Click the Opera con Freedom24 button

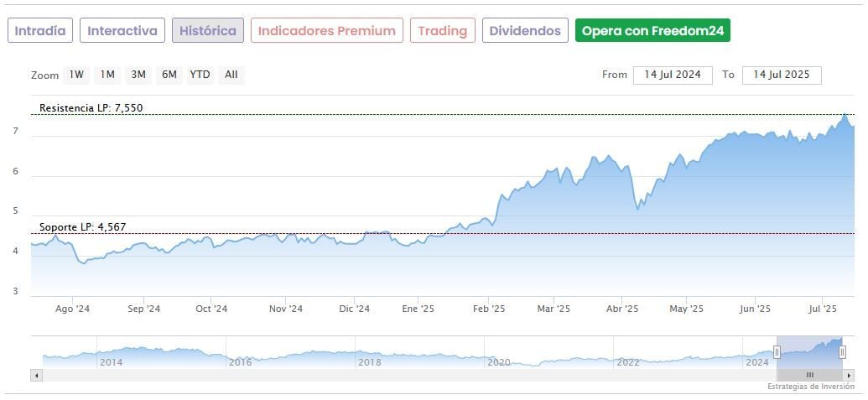pos(652,31)
